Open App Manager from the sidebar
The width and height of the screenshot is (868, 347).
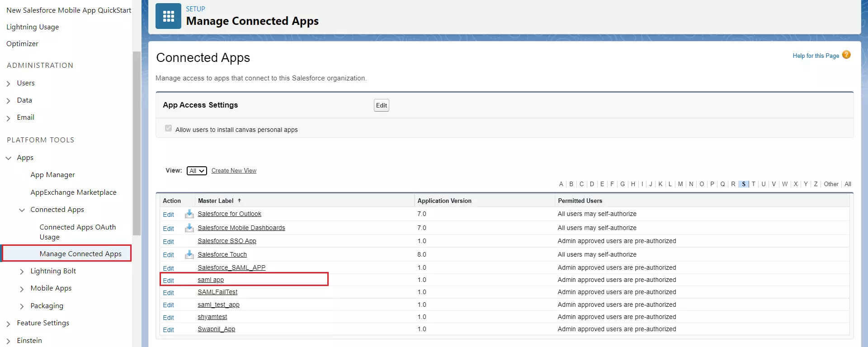click(x=52, y=175)
